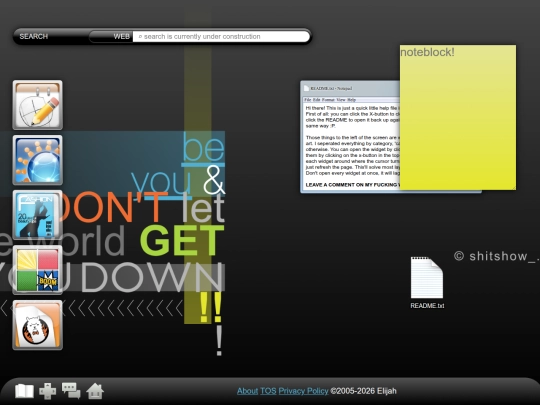Open the blue globe widget
The height and width of the screenshot is (405, 540).
tap(38, 160)
